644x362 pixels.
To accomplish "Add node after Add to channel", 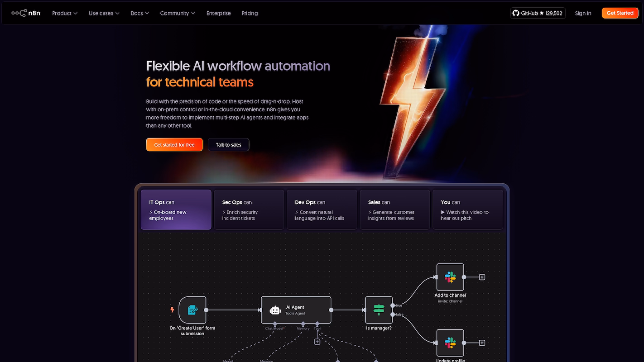I will [x=482, y=277].
